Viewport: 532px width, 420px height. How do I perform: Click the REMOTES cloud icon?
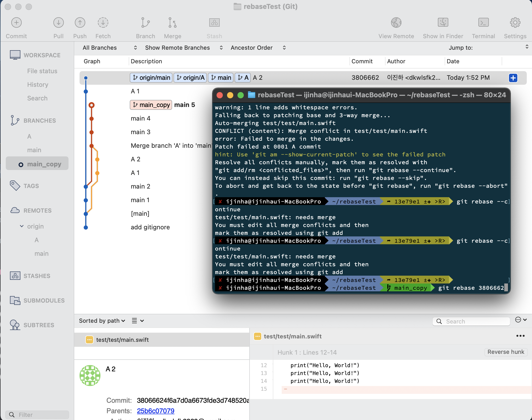click(15, 210)
